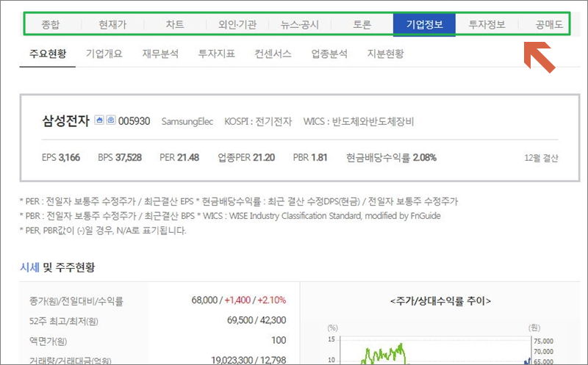Open the 차트 tab
The height and width of the screenshot is (365, 588).
[x=175, y=24]
